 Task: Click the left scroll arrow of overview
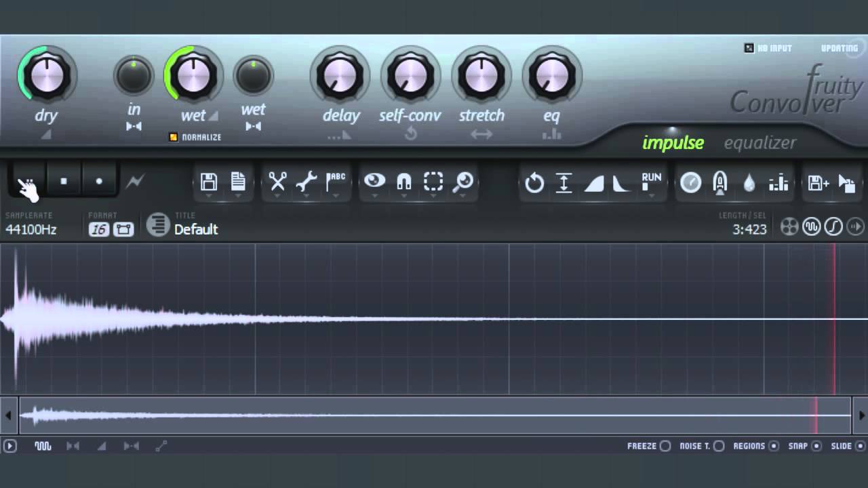pyautogui.click(x=8, y=415)
